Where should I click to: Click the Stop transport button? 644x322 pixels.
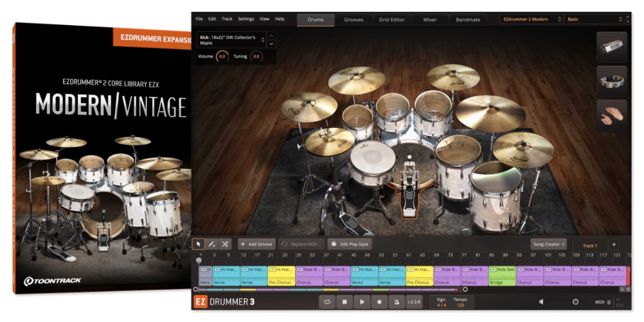tap(344, 302)
